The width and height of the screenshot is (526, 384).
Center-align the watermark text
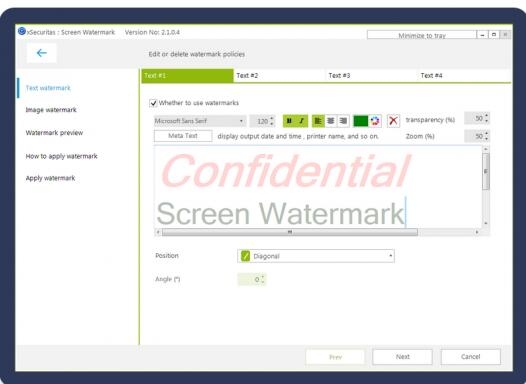pyautogui.click(x=331, y=121)
